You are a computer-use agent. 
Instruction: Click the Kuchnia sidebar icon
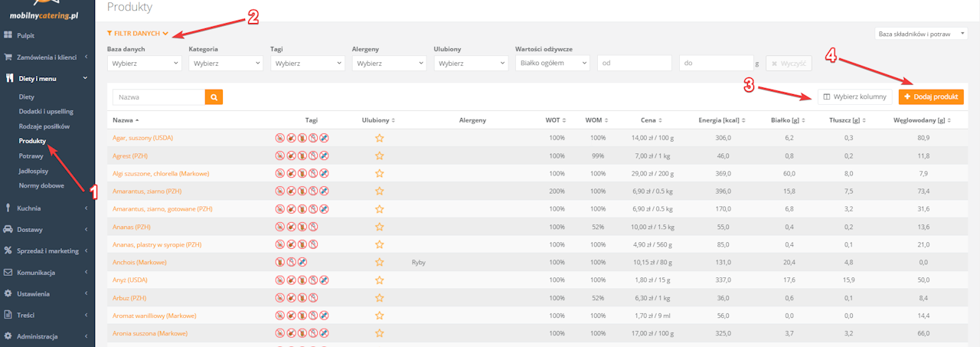[x=8, y=208]
